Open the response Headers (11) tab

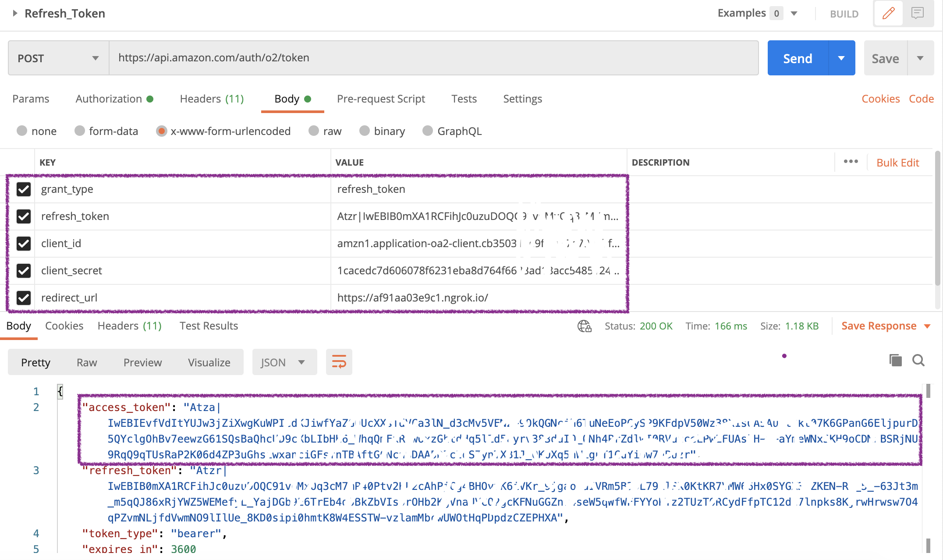[130, 326]
